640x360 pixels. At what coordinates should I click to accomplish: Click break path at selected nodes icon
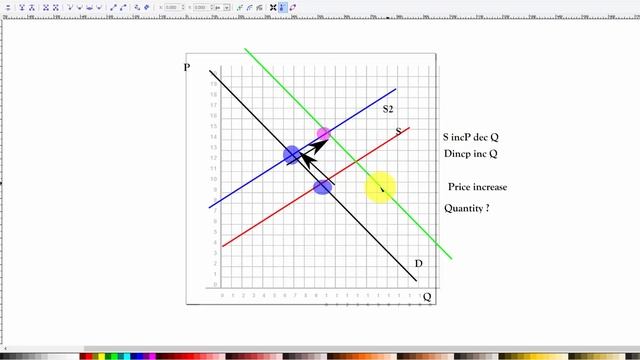pos(31,7)
